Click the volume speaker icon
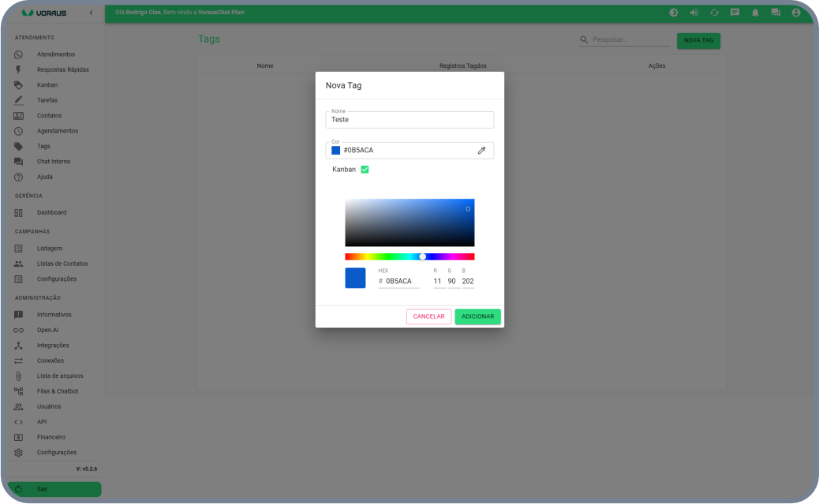This screenshot has width=819, height=504. [694, 13]
